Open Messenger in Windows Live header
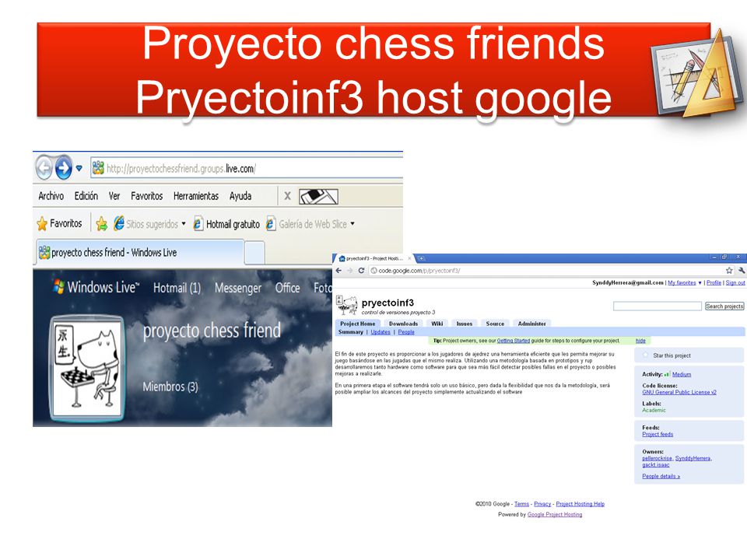Screen dimensions: 747x560 pyautogui.click(x=238, y=288)
